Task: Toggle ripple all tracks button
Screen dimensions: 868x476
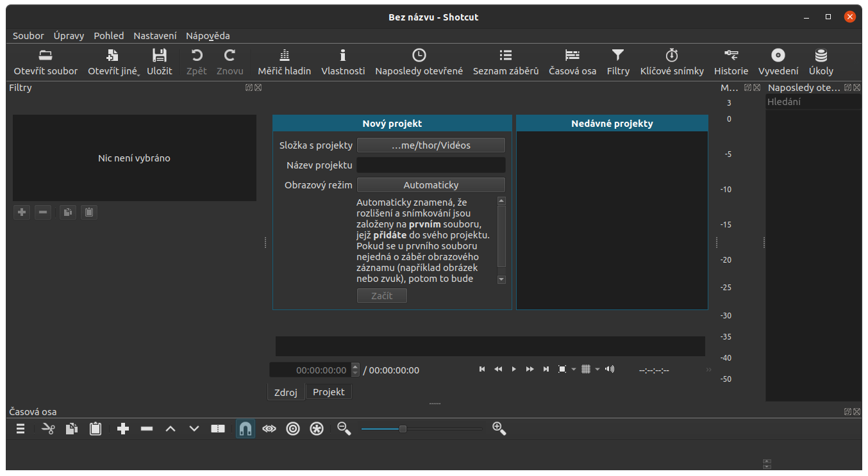Action: pos(317,429)
